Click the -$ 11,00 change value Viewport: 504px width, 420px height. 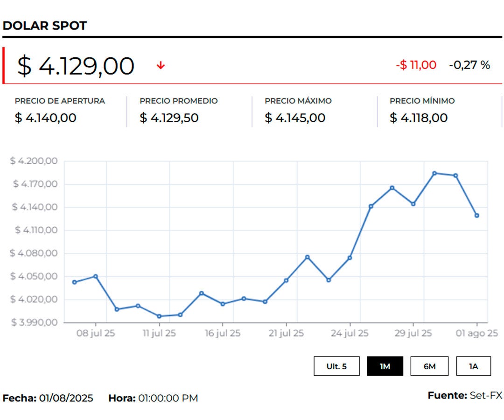click(x=416, y=65)
